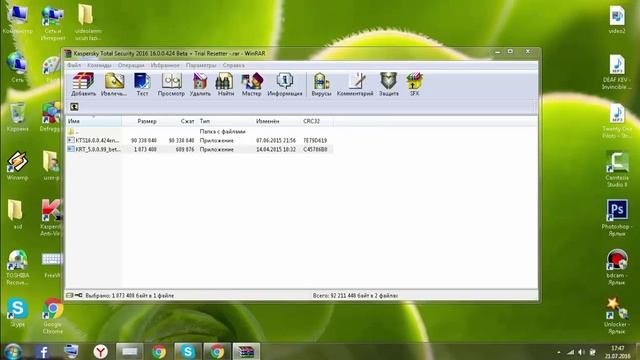Open the Параметры menu

click(201, 65)
